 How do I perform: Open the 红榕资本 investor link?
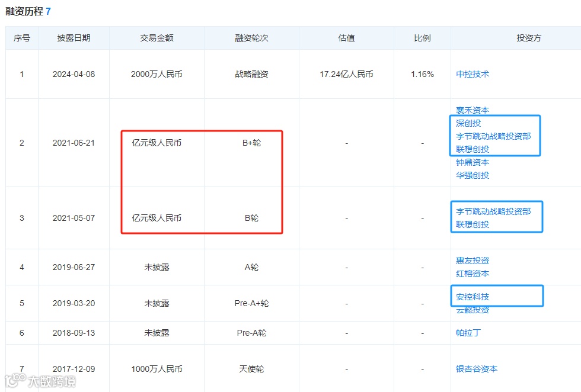[473, 274]
